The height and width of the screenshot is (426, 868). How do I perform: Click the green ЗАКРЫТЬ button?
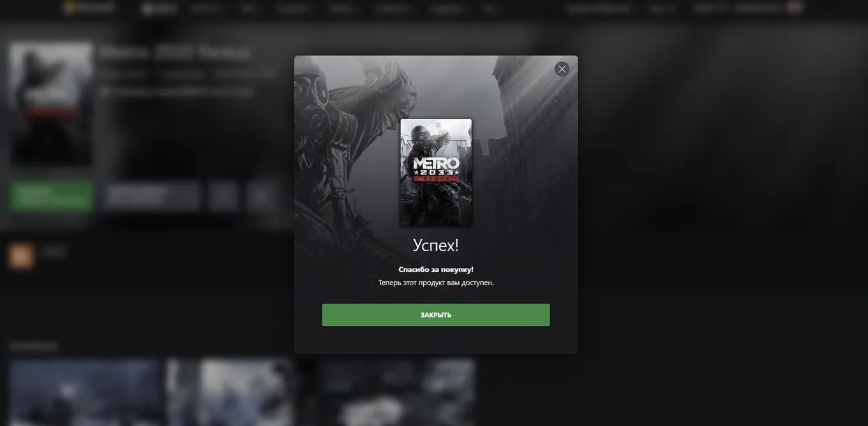click(x=436, y=315)
